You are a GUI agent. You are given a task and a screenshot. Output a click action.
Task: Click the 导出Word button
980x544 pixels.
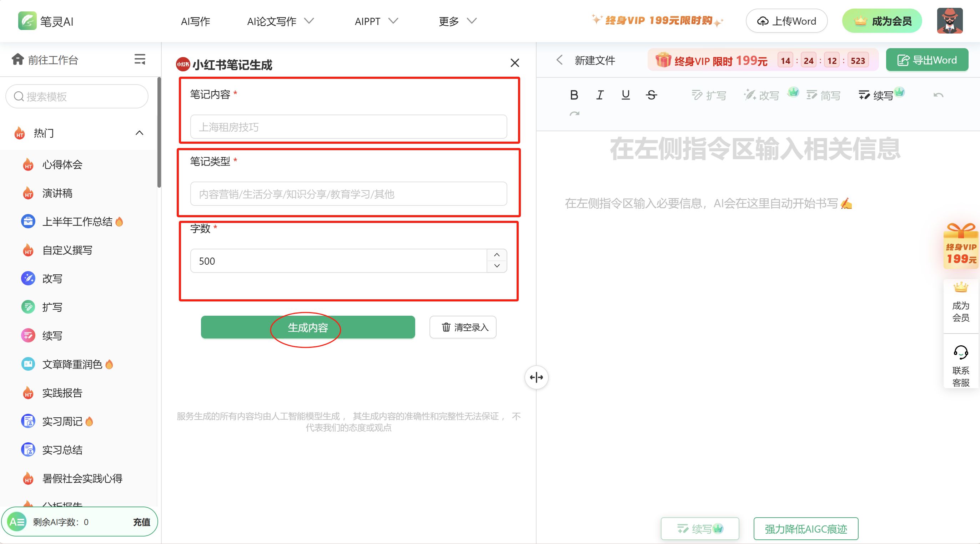pyautogui.click(x=927, y=60)
